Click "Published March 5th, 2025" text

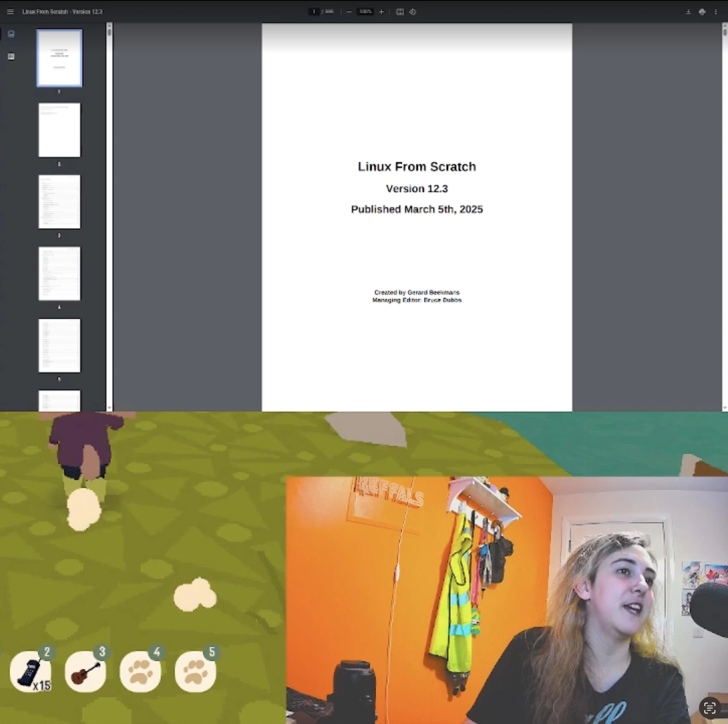(417, 209)
